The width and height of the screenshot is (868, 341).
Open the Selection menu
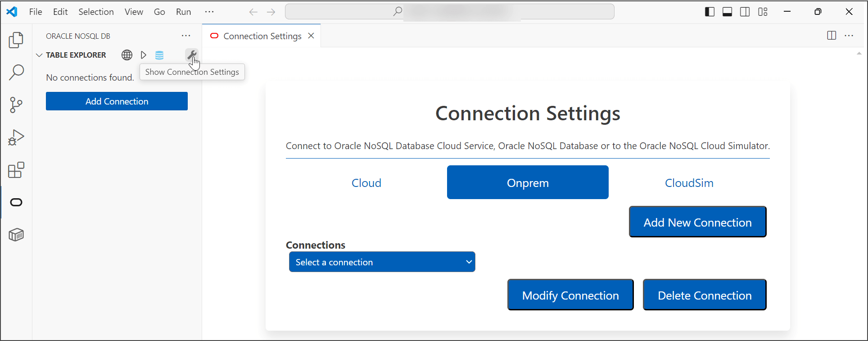tap(96, 12)
